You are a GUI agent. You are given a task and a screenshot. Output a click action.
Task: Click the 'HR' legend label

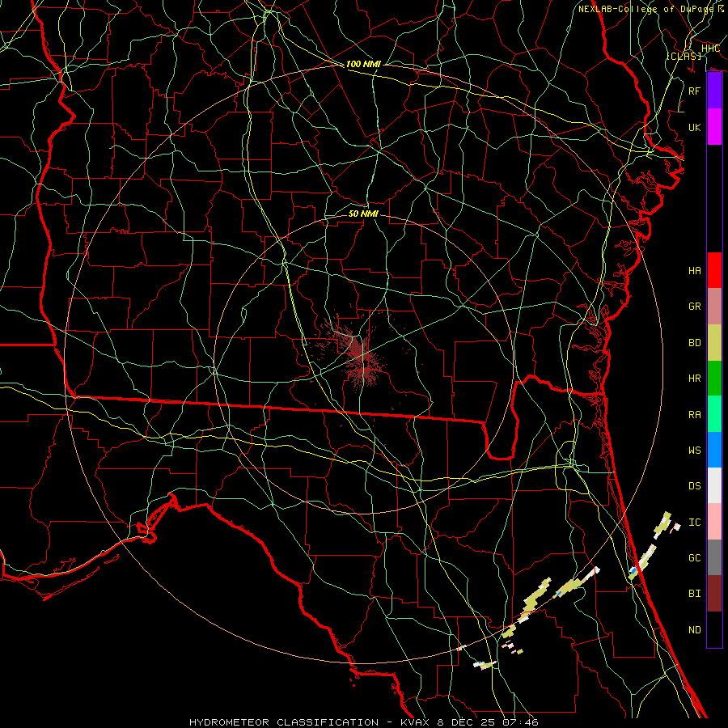pyautogui.click(x=695, y=379)
